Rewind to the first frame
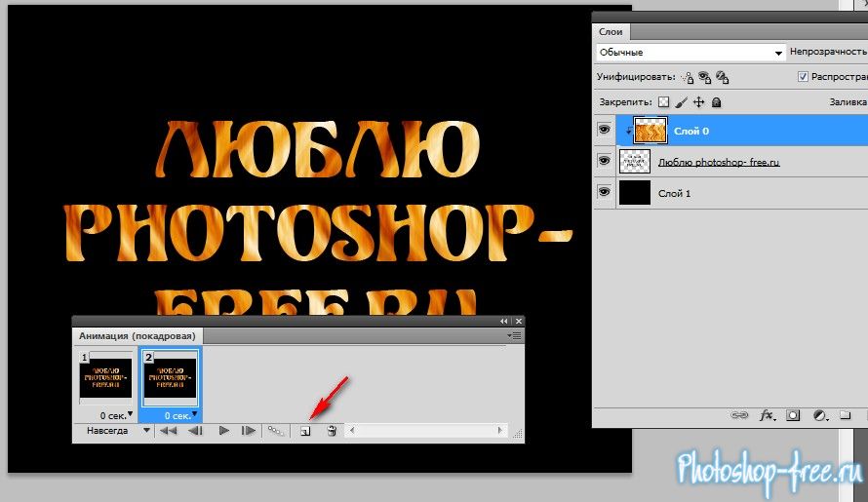This screenshot has height=502, width=868. (169, 430)
